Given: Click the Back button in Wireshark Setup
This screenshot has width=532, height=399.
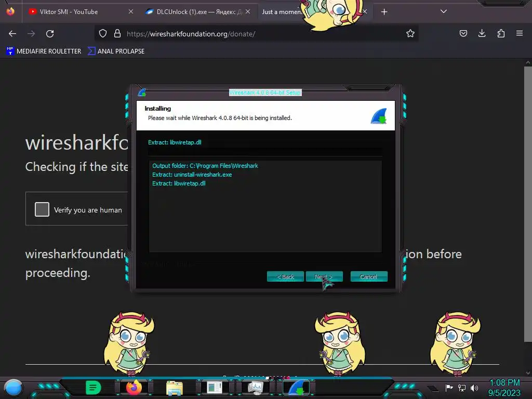Looking at the screenshot, I should [x=285, y=276].
